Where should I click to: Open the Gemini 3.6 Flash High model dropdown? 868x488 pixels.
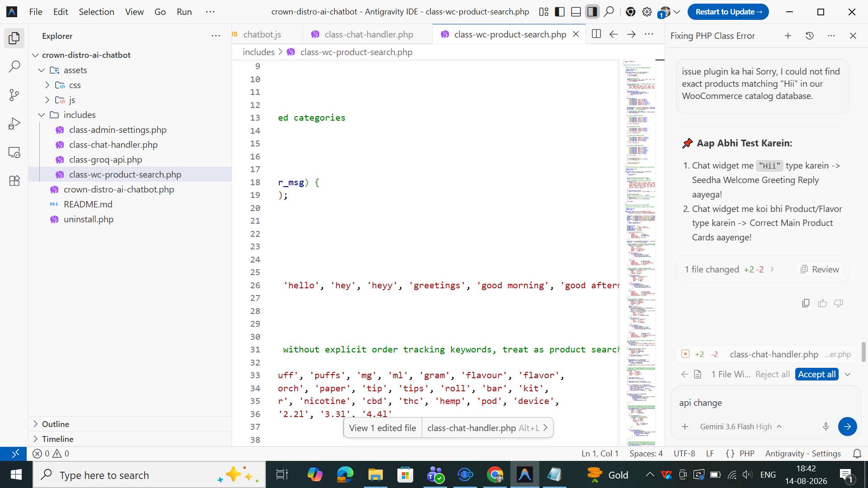click(x=741, y=427)
